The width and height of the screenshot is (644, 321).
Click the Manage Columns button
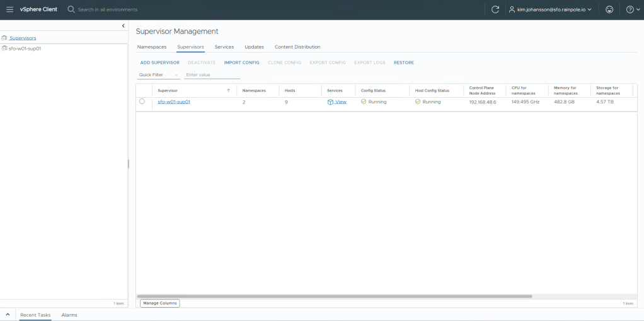tap(159, 303)
